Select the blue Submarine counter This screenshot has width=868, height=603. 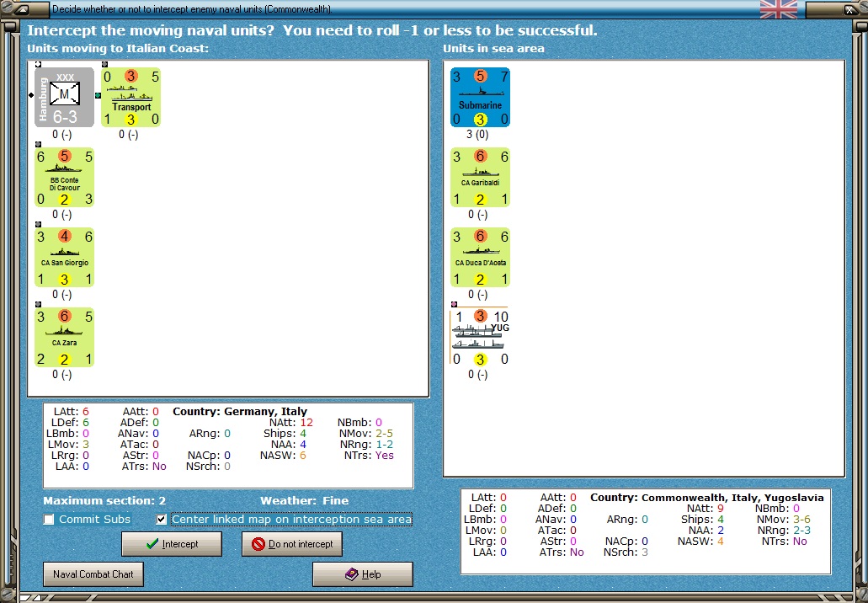(480, 98)
